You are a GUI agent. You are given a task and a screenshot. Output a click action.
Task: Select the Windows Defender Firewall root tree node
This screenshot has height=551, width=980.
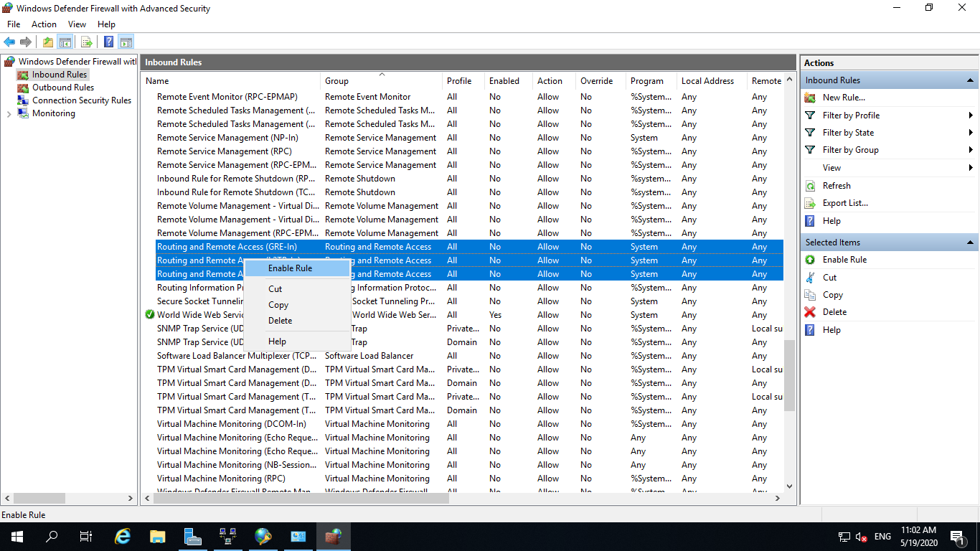tap(77, 62)
